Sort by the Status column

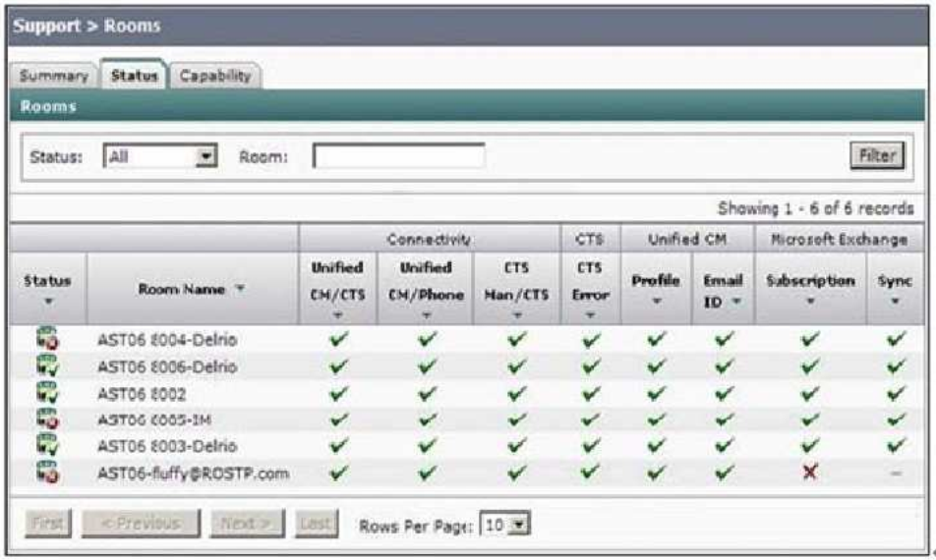[48, 302]
